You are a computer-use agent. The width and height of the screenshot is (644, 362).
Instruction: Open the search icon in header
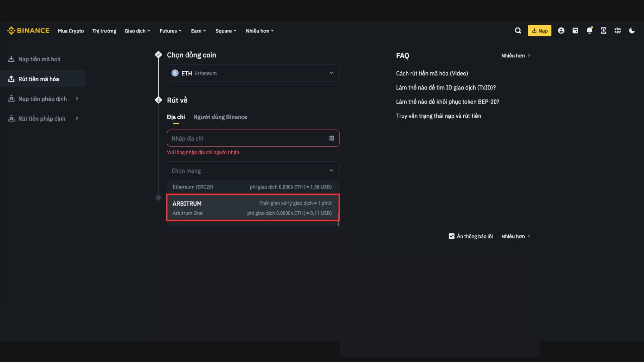[x=518, y=30]
